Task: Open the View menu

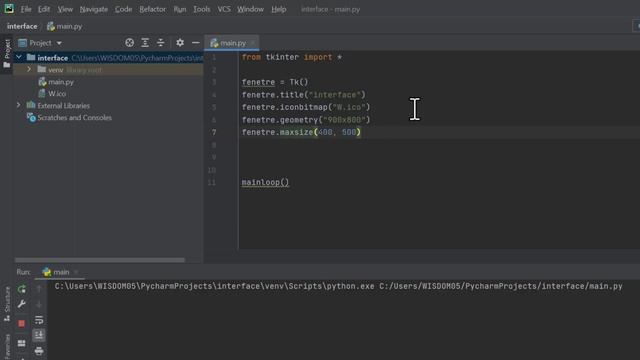Action: 65,9
